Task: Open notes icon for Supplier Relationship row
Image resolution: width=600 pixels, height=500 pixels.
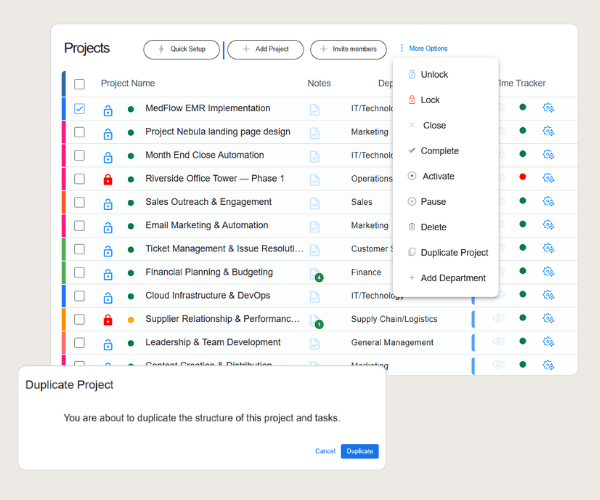Action: point(315,321)
